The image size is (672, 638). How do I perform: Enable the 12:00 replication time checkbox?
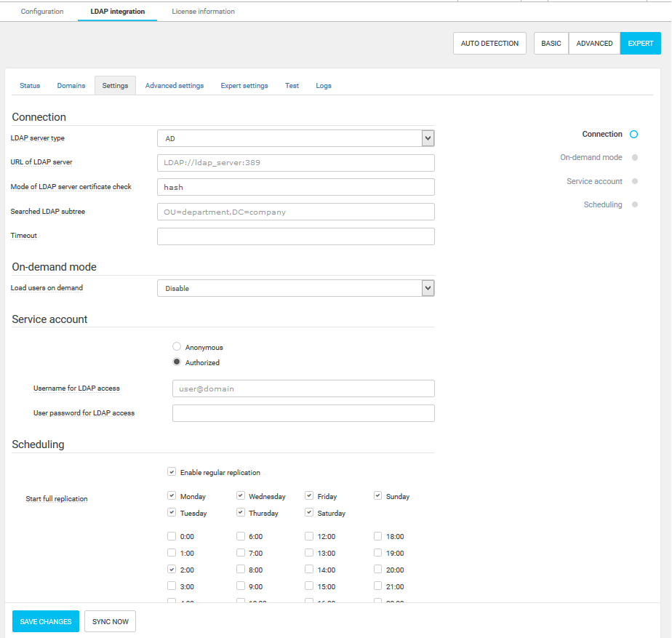coord(309,537)
